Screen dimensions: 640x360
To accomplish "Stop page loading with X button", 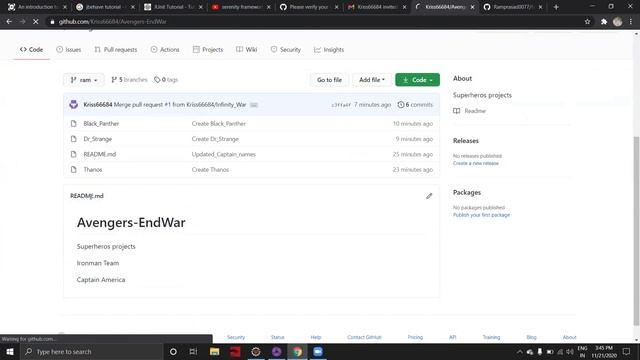I will pos(36,22).
